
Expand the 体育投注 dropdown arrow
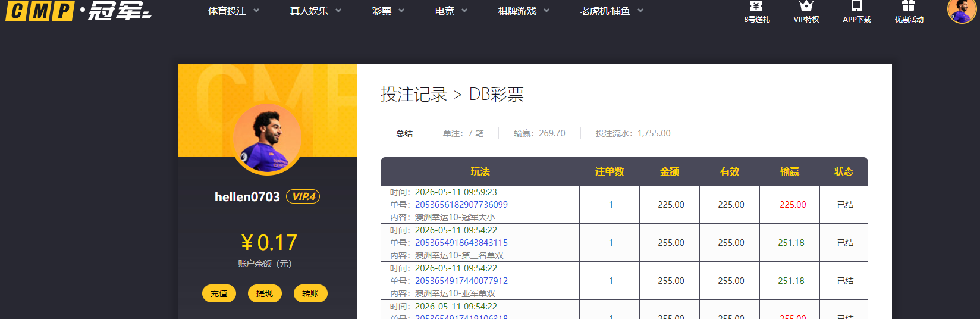tap(256, 11)
